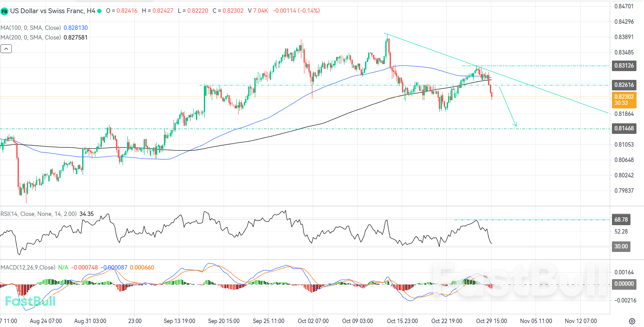This screenshot has height=327, width=644.
Task: Select the MA(100, 0, SMA, Close) legend
Action: [x=31, y=28]
